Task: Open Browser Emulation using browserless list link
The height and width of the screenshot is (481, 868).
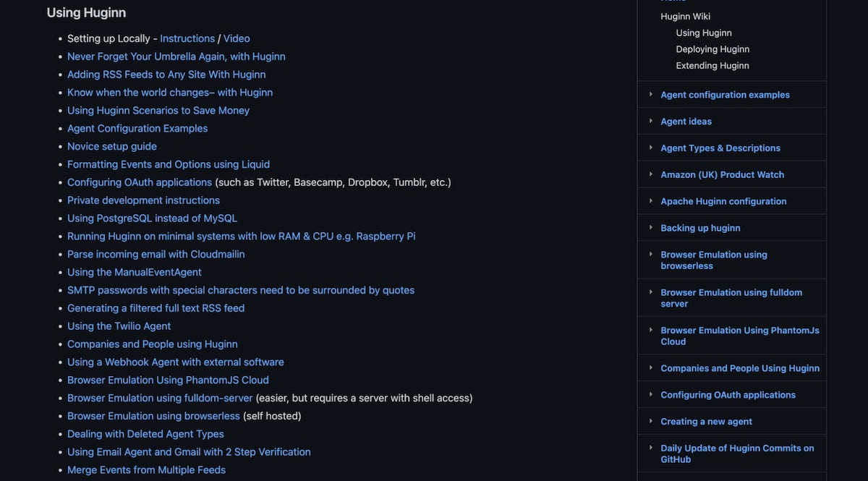Action: (153, 416)
